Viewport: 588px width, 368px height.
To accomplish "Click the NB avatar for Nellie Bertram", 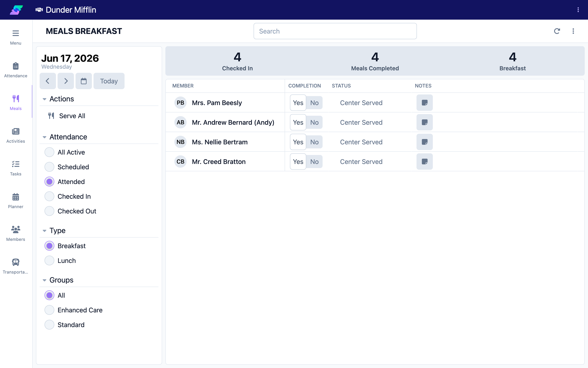I will click(x=180, y=142).
